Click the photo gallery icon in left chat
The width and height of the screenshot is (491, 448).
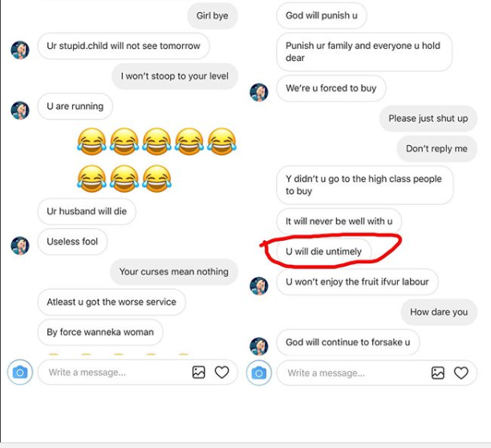tap(199, 373)
